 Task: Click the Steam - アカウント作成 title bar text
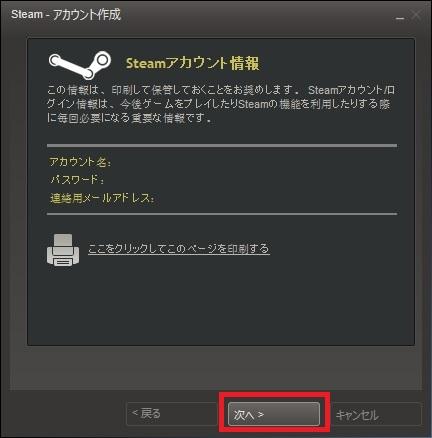click(66, 15)
